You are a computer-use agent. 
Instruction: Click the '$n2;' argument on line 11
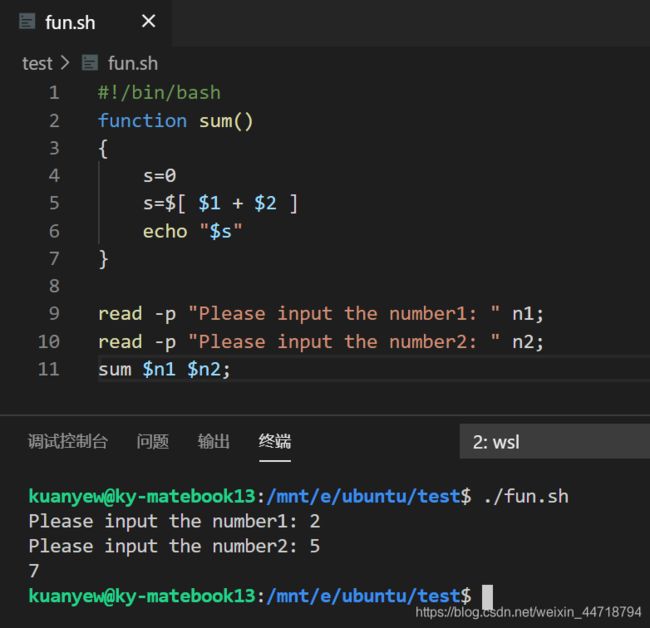pyautogui.click(x=209, y=369)
